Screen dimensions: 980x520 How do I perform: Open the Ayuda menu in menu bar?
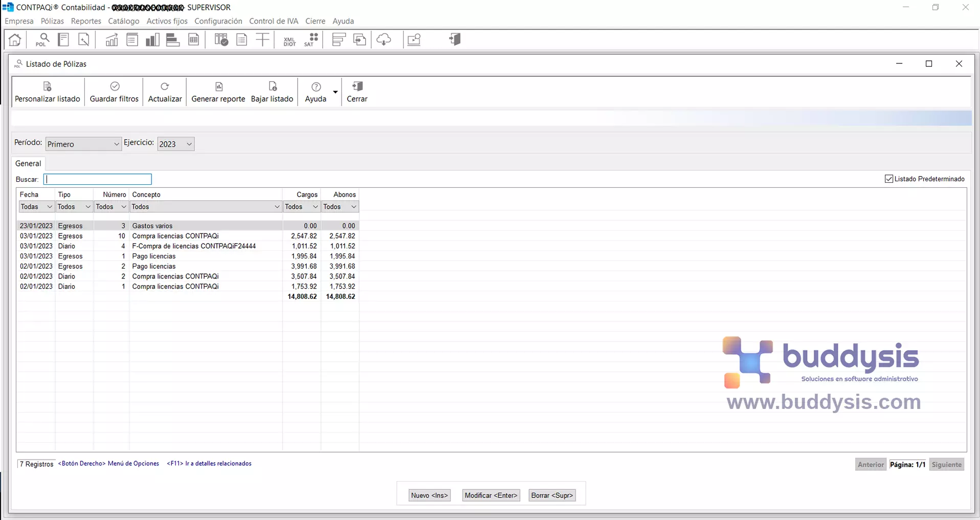343,21
